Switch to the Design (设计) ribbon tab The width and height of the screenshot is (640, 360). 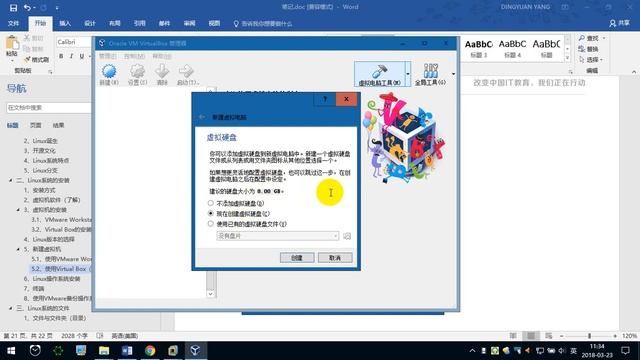90,23
